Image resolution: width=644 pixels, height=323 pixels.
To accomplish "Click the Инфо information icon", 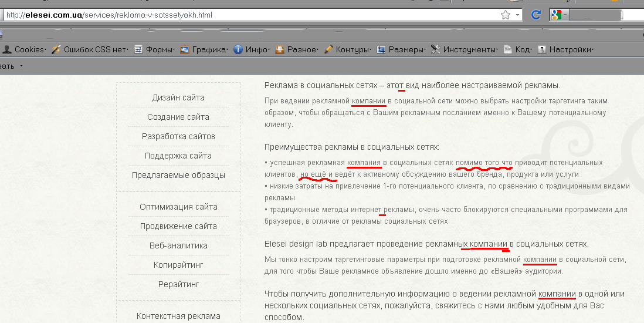I will point(238,49).
